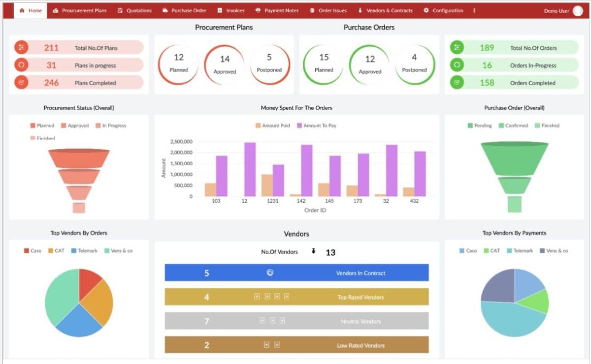Select the Approved circle under Procurement Plans
The height and width of the screenshot is (364, 591).
(x=224, y=64)
